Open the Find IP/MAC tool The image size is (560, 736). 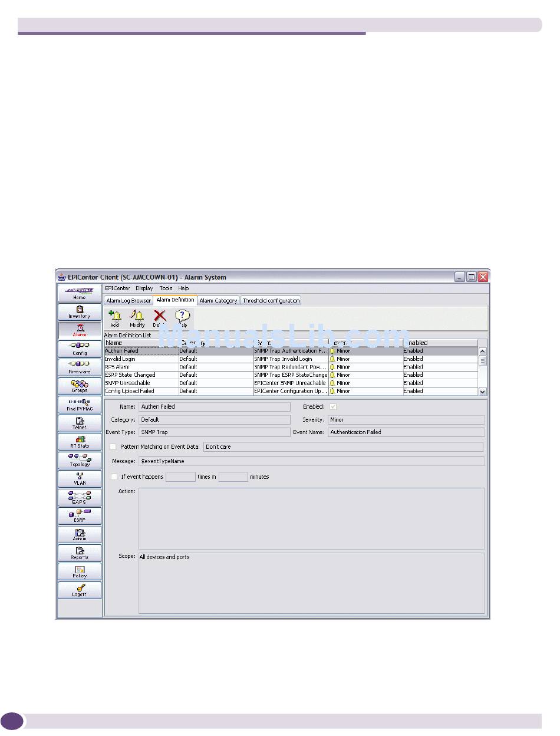tap(80, 405)
